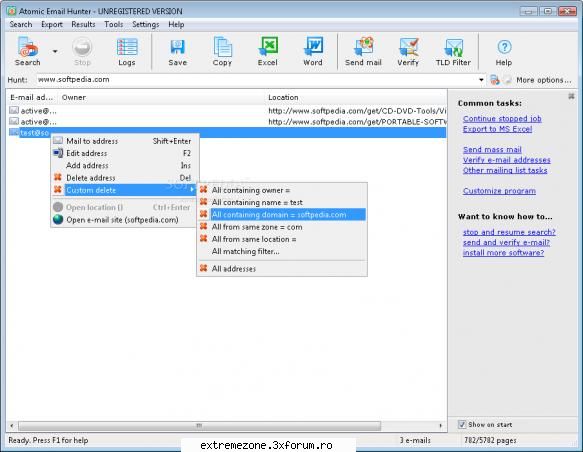Image resolution: width=583 pixels, height=452 pixels.
Task: Select the test@so email row
Action: pos(227,132)
